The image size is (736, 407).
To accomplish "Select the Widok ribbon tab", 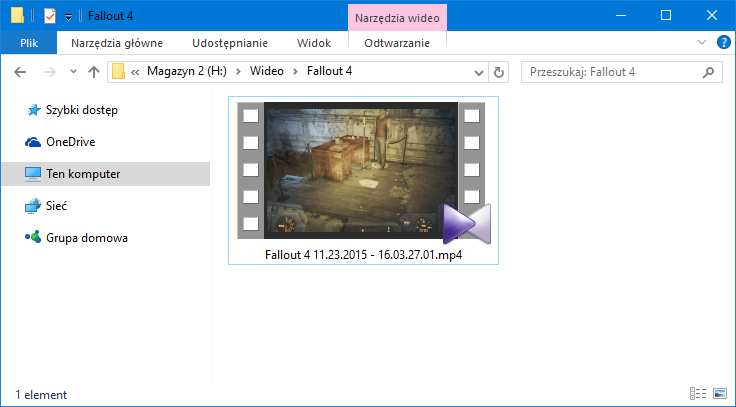I will tap(314, 43).
